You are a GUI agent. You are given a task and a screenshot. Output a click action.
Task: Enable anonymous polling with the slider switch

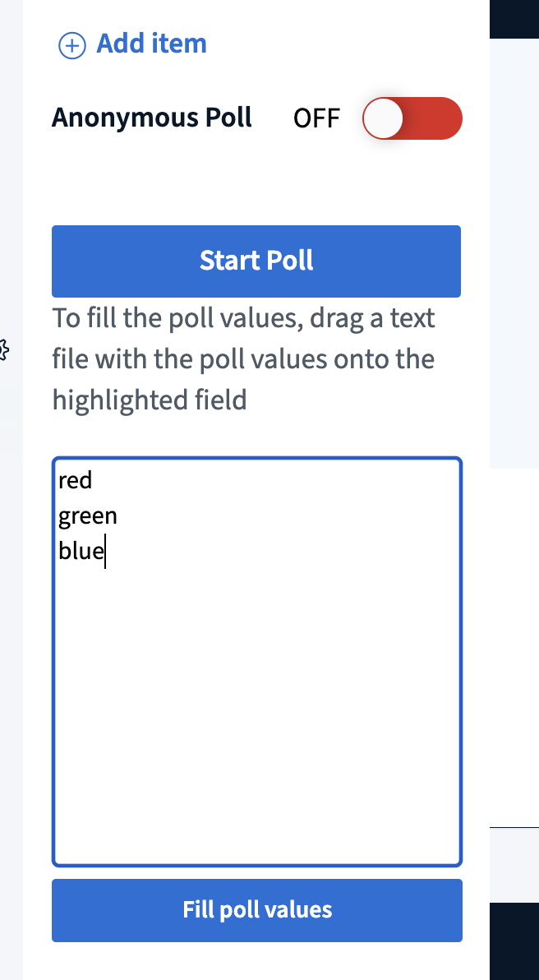tap(412, 118)
